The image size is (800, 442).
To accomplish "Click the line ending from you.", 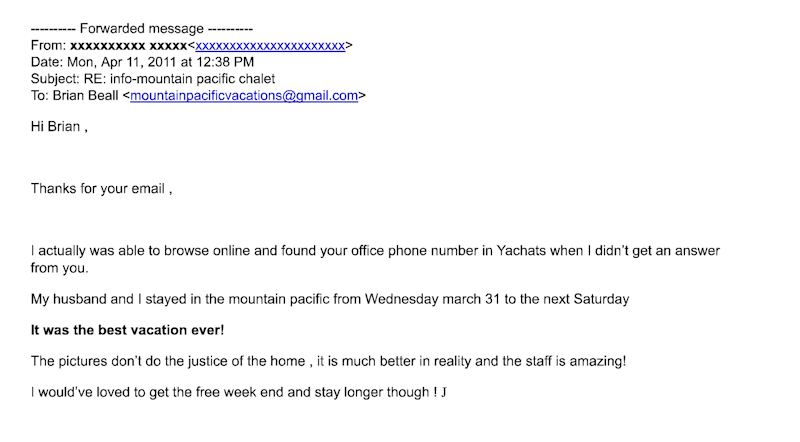I will tap(58, 268).
